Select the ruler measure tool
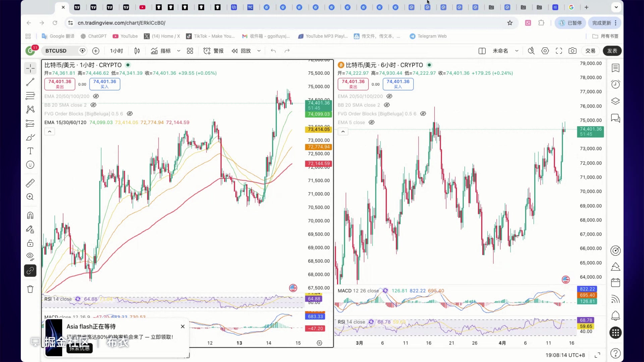Screen dimensions: 644x362 30,183
